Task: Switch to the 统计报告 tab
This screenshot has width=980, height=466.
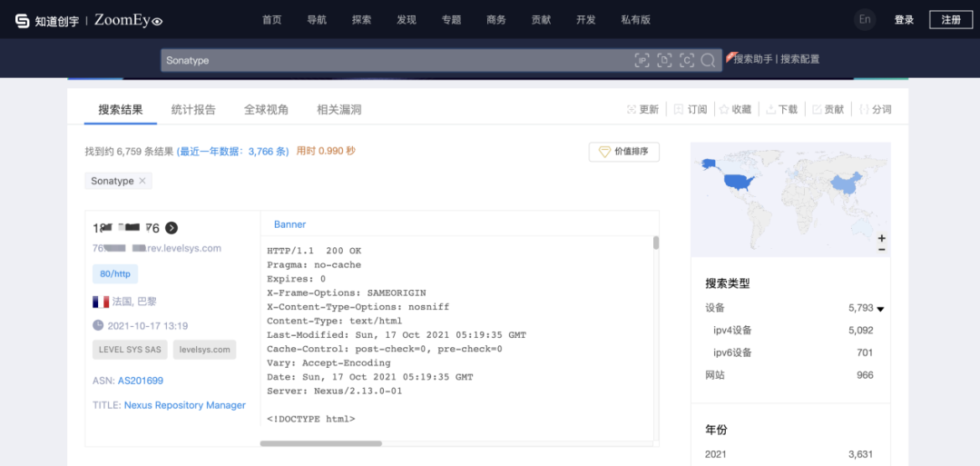Action: [193, 110]
